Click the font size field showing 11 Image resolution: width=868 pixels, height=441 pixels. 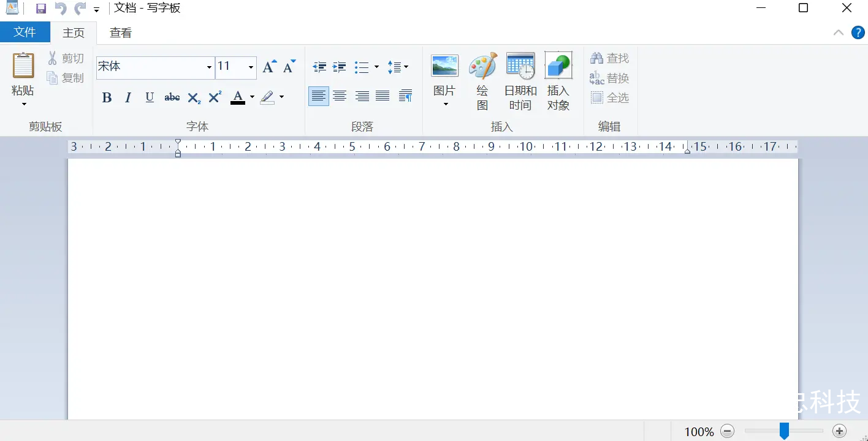pyautogui.click(x=231, y=67)
